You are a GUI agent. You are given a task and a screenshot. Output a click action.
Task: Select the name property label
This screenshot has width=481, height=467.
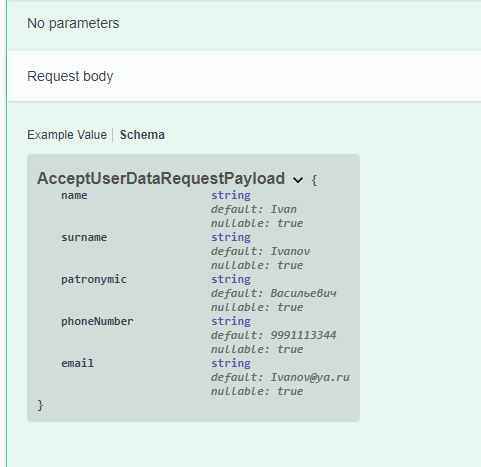point(74,195)
